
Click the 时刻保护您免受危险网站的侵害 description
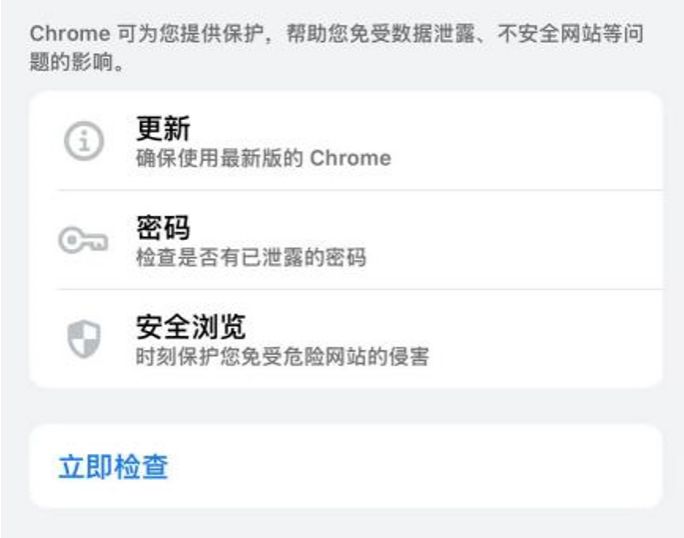[x=281, y=357]
